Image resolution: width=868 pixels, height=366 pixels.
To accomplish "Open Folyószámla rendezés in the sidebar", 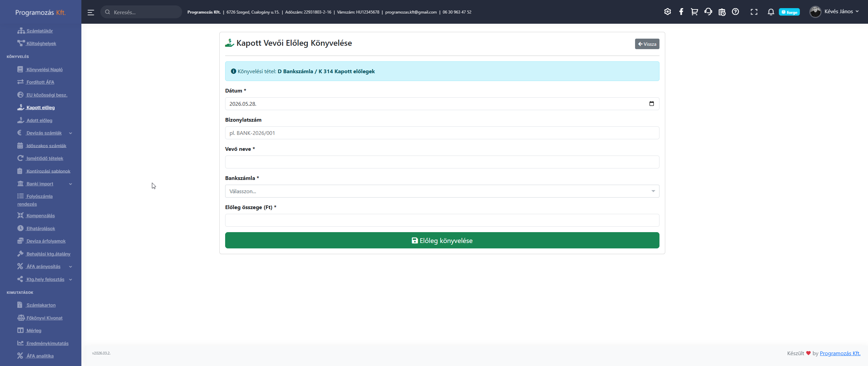I will [35, 200].
